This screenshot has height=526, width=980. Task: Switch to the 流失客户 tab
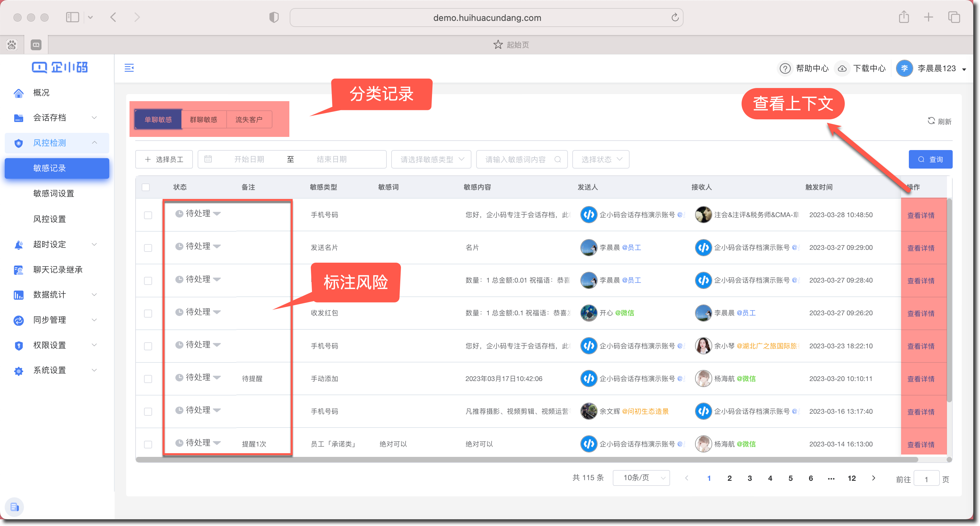[x=249, y=119]
